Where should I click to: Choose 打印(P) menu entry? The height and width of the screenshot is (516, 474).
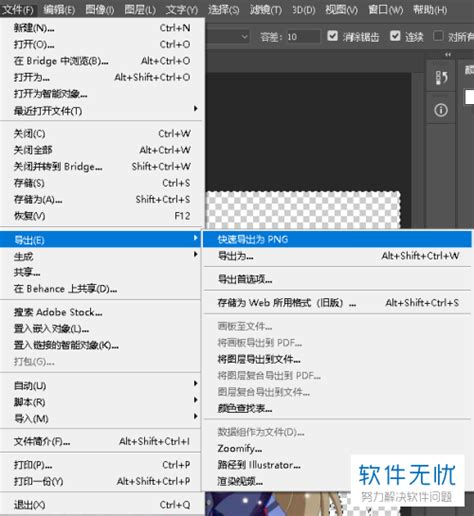point(101,465)
